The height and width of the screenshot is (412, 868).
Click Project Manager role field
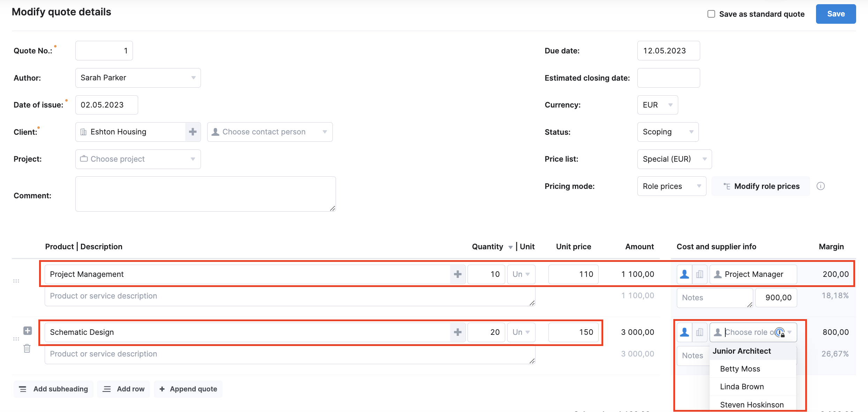click(753, 274)
